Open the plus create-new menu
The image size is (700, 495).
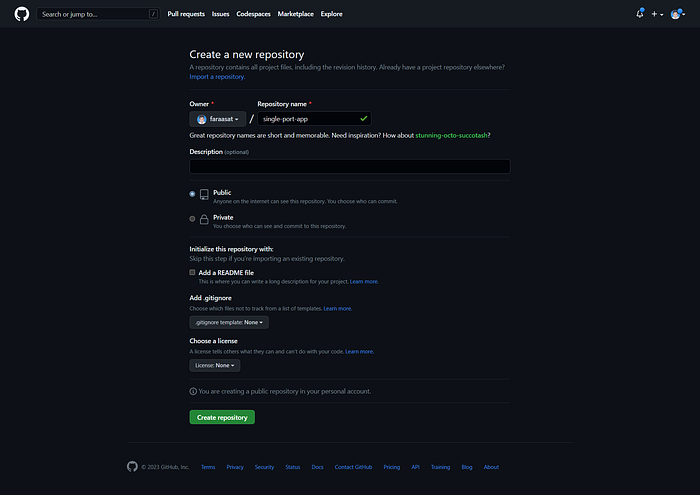pos(657,14)
